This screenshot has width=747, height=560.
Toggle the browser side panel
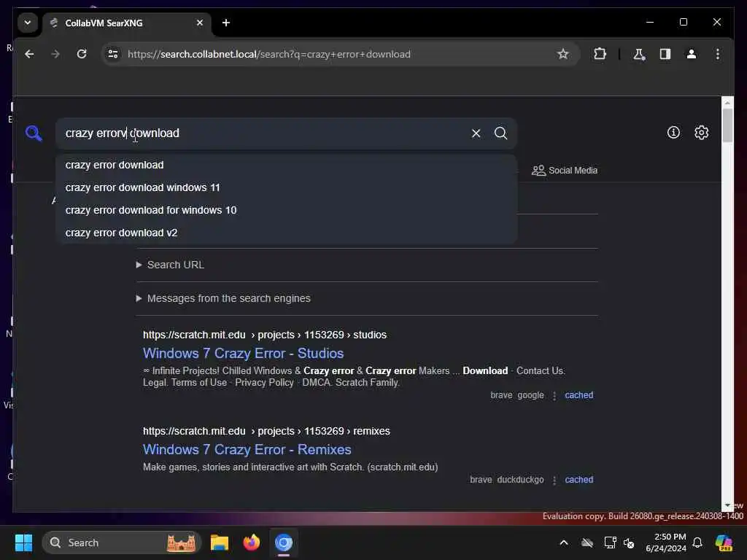(665, 54)
